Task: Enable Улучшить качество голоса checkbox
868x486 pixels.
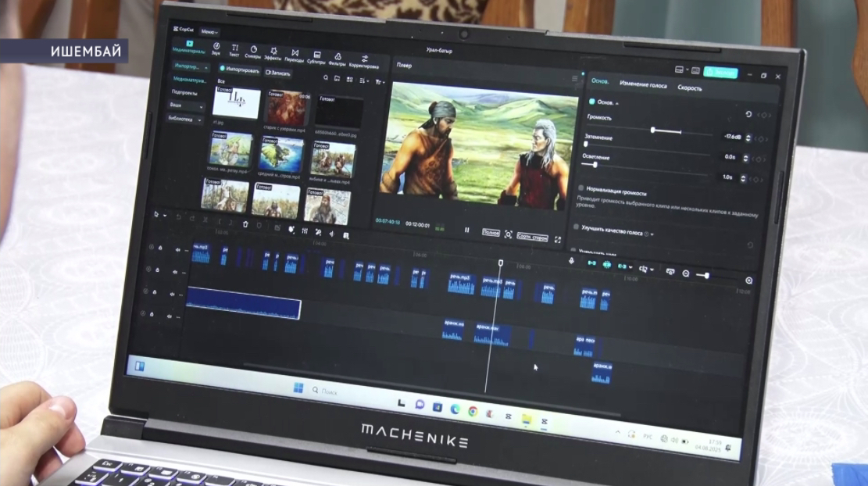Action: [x=577, y=227]
